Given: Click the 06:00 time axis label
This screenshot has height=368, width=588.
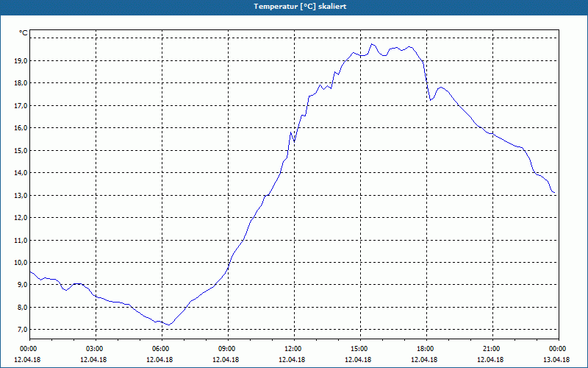Looking at the screenshot, I should [x=162, y=349].
